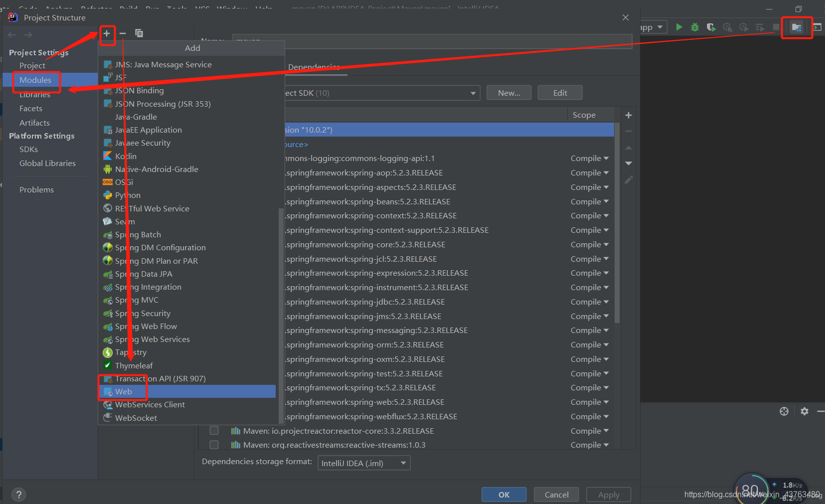Choose Web from the Add list
Image resolution: width=825 pixels, height=504 pixels.
[187, 391]
